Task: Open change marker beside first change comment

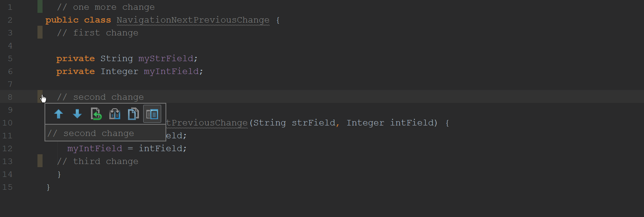Action: (40, 32)
